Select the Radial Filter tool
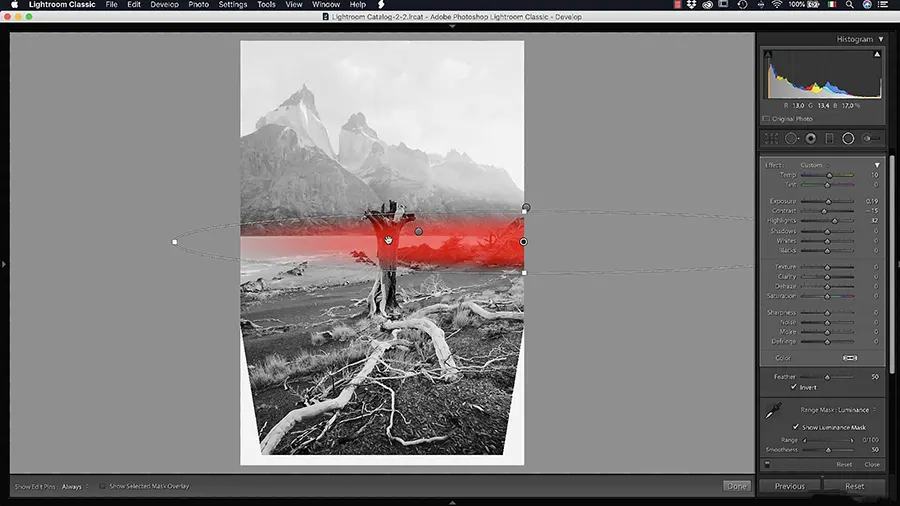900x506 pixels. (x=848, y=139)
